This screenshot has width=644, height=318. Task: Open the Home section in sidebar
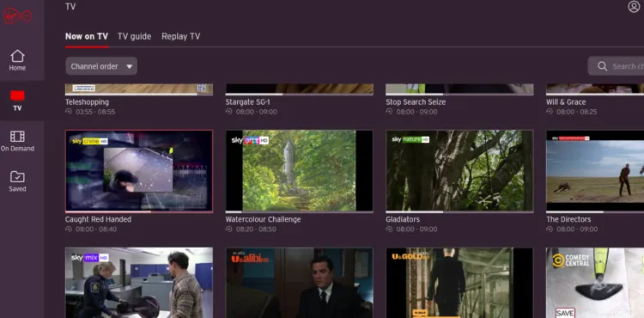tap(17, 60)
